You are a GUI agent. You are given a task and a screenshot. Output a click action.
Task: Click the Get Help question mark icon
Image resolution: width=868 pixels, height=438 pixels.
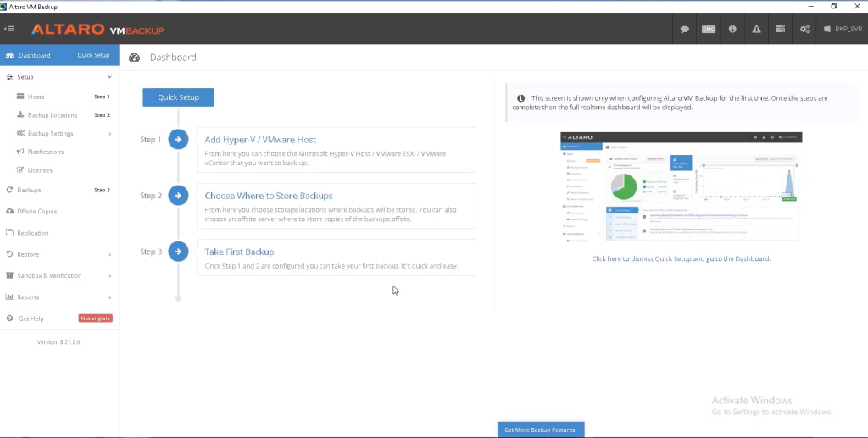(9, 319)
